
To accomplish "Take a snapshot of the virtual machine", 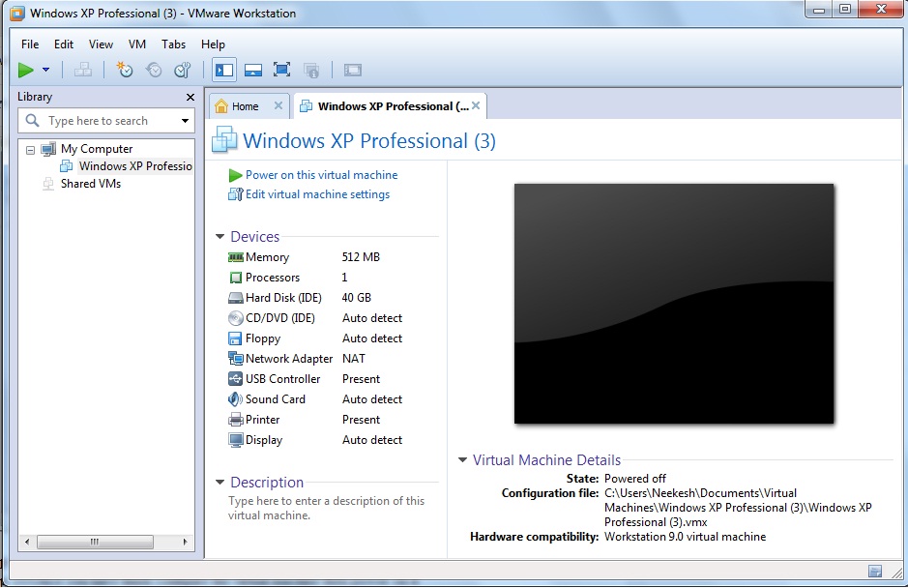I will [x=124, y=70].
